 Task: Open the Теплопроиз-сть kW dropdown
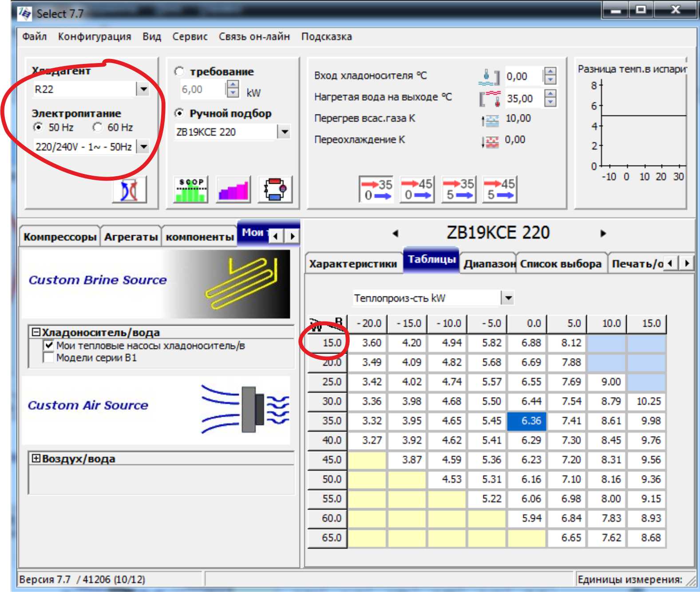[508, 298]
